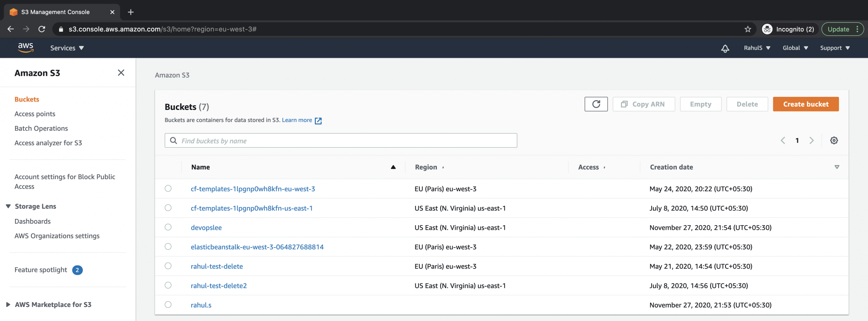Sort buckets by Name column
Screen dimensions: 868x321
pyautogui.click(x=201, y=167)
